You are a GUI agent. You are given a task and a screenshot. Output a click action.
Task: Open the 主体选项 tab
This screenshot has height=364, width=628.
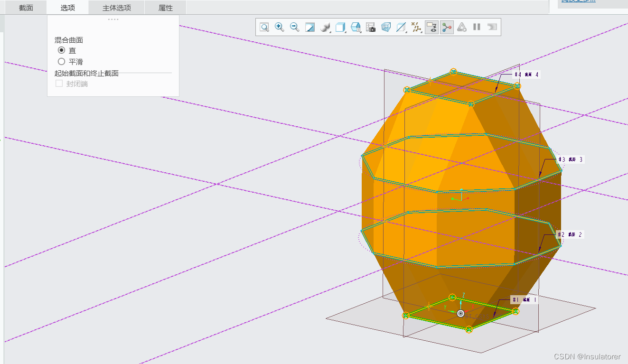click(x=117, y=8)
